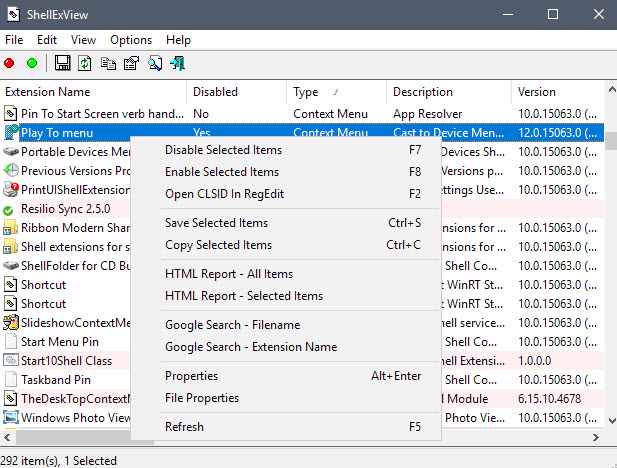This screenshot has width=617, height=468.
Task: Click the vertical scrollbar up arrow
Action: click(611, 90)
